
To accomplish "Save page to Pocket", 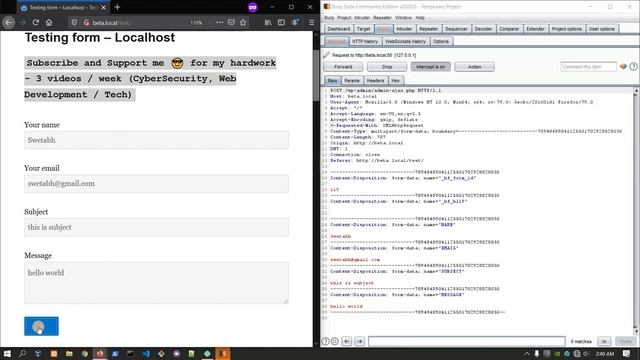I will point(231,22).
